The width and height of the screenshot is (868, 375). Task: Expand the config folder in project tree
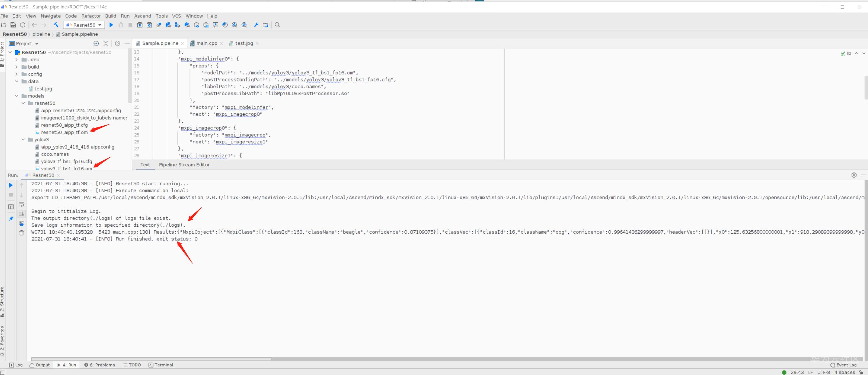pos(17,74)
